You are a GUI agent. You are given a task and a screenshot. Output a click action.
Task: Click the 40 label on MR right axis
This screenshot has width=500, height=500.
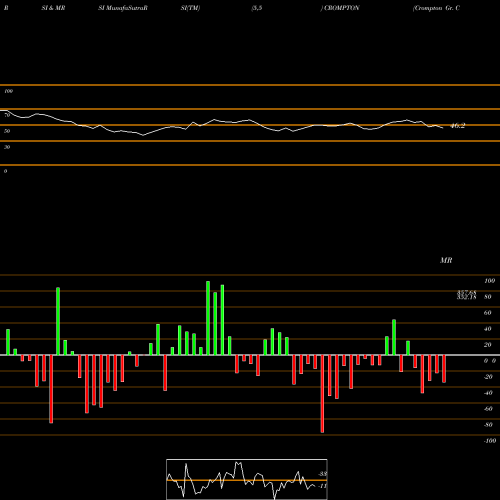(488, 329)
